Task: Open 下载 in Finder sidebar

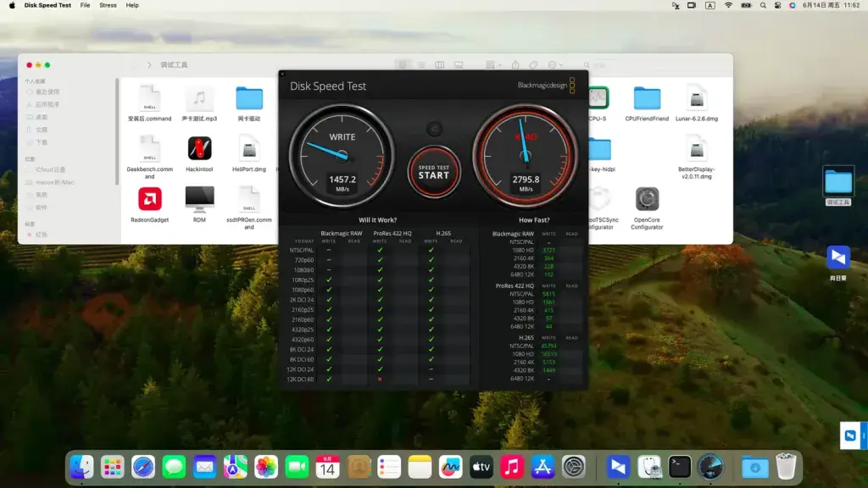Action: pyautogui.click(x=42, y=142)
